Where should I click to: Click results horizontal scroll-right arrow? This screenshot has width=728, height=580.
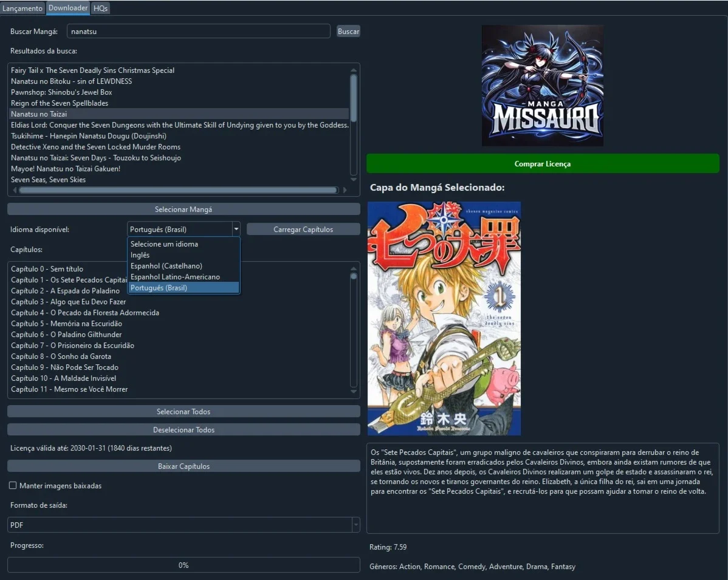[x=345, y=189]
